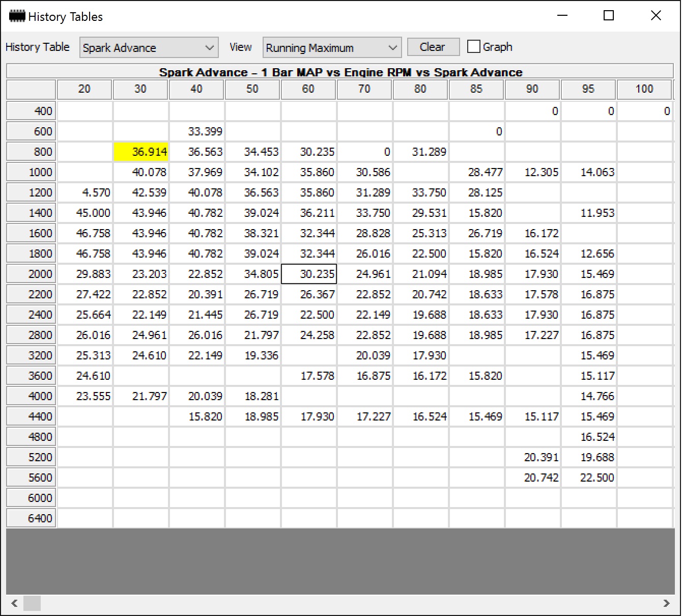Select the 60 column header
This screenshot has width=682, height=616.
coord(308,89)
